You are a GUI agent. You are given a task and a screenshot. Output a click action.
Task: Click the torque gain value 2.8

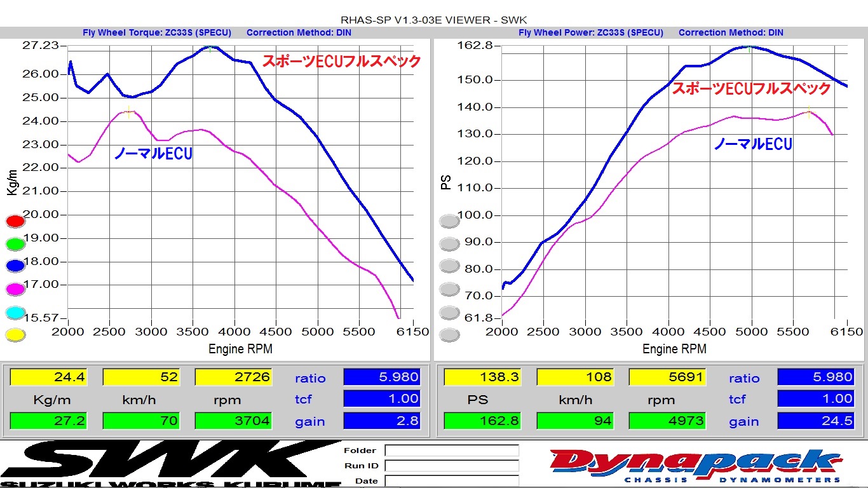click(x=381, y=421)
